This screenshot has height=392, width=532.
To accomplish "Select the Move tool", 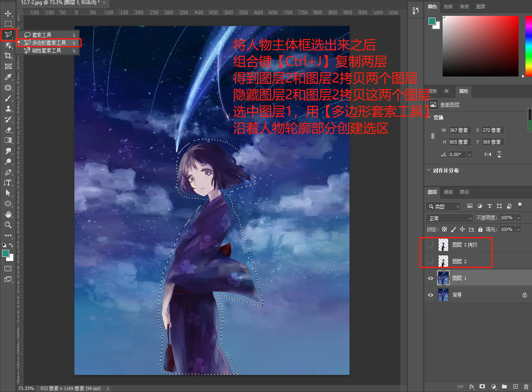I will click(8, 13).
